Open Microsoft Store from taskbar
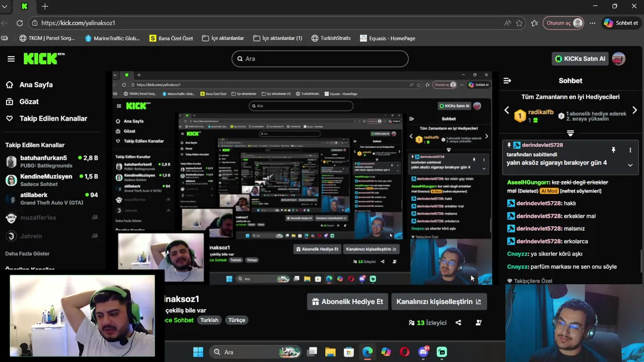The image size is (644, 362). 349,352
